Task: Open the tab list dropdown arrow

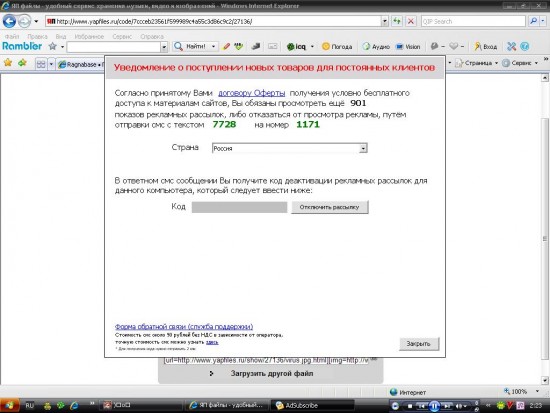Action: tap(51, 64)
